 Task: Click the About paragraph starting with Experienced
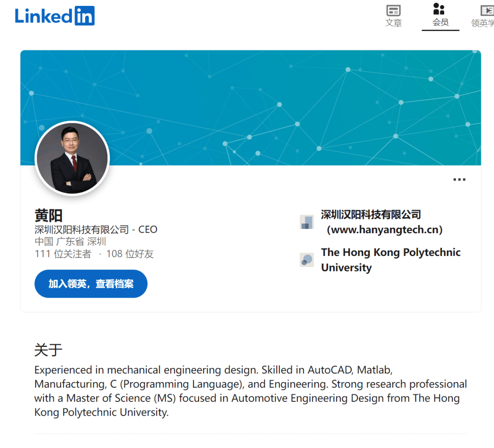point(251,391)
